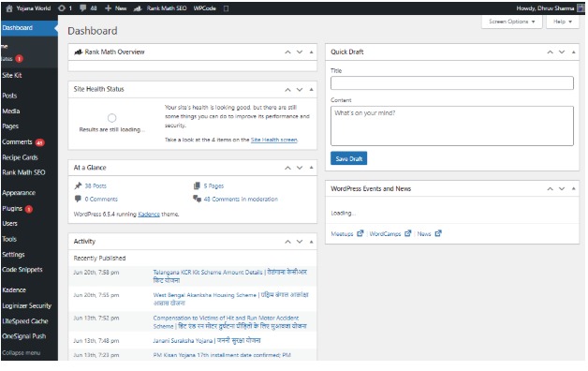
Task: Click the Rank Math logo in Overview header
Action: coord(79,52)
